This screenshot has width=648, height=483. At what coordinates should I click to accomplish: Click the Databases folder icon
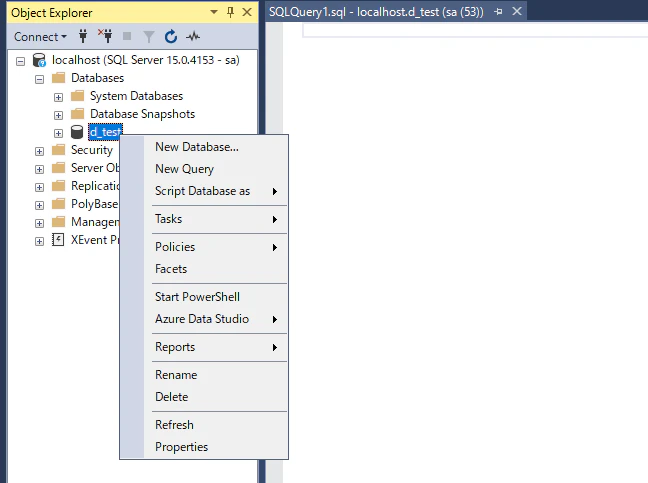[x=59, y=78]
